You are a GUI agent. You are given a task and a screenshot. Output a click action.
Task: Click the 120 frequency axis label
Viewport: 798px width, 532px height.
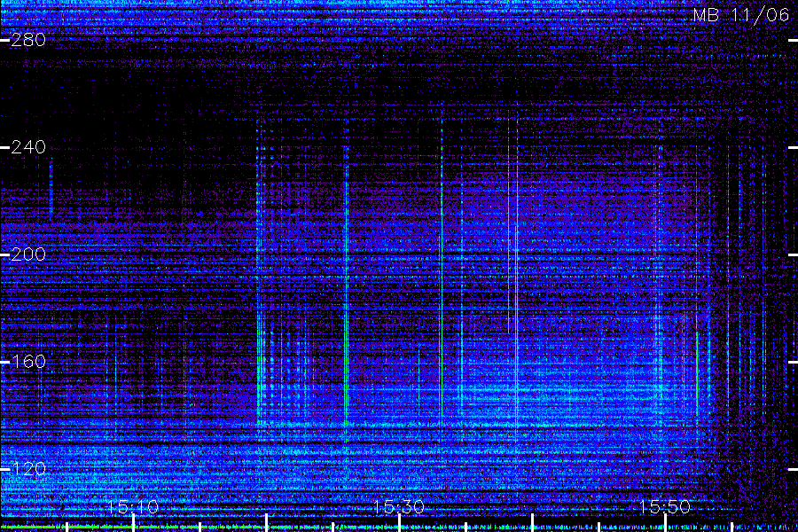(28, 468)
